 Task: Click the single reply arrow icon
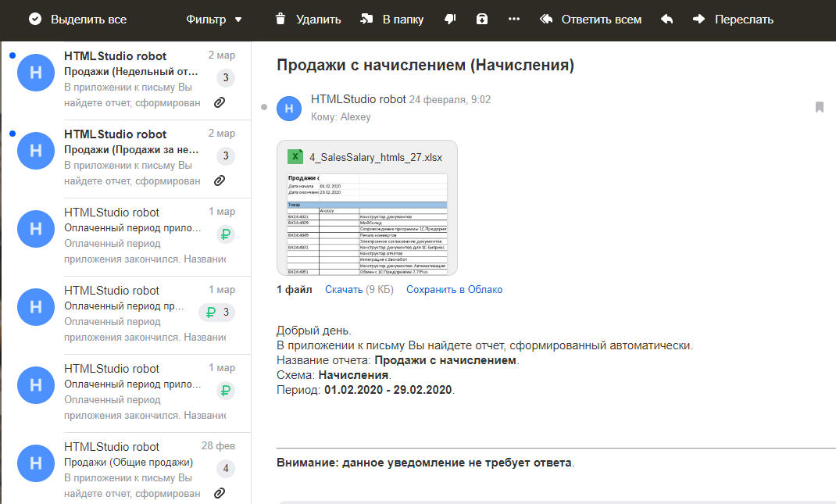pyautogui.click(x=666, y=20)
